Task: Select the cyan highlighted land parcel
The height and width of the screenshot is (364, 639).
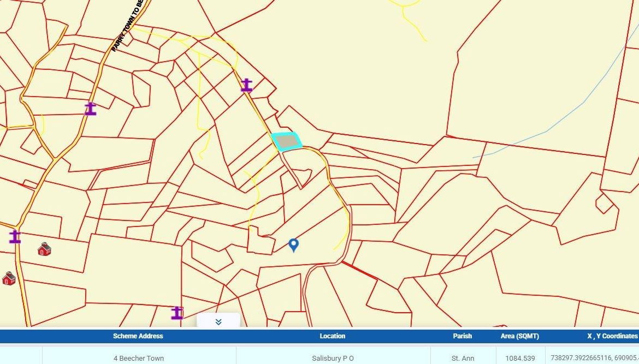Action: (287, 141)
